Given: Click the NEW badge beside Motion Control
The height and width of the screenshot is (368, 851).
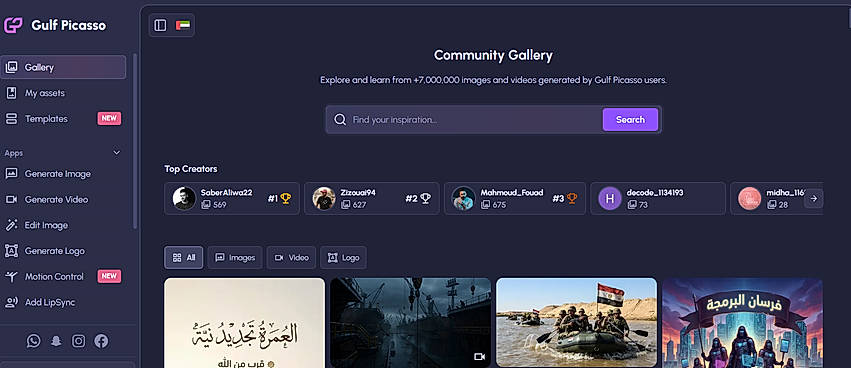Looking at the screenshot, I should [109, 276].
